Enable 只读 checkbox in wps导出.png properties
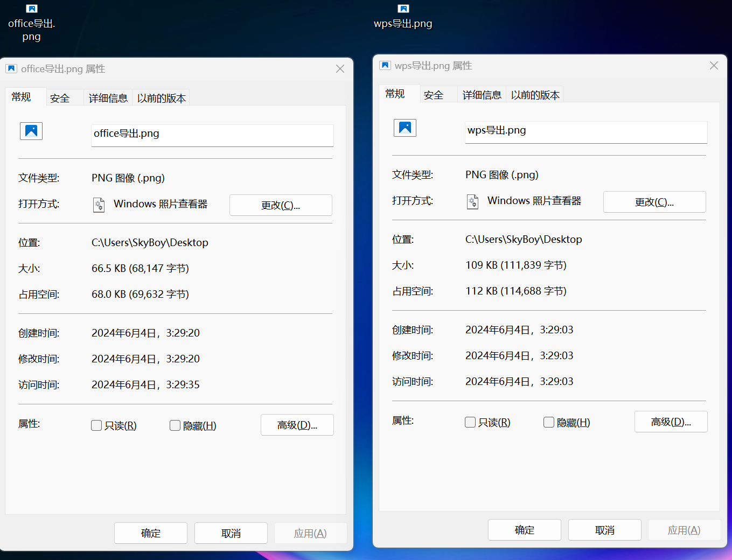 [x=470, y=422]
